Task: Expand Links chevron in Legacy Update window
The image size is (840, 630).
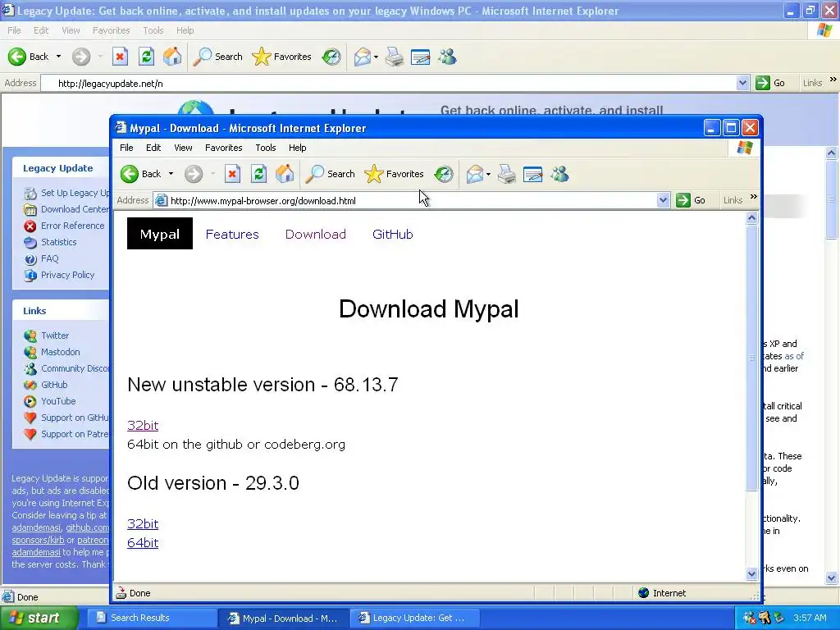Action: point(833,80)
